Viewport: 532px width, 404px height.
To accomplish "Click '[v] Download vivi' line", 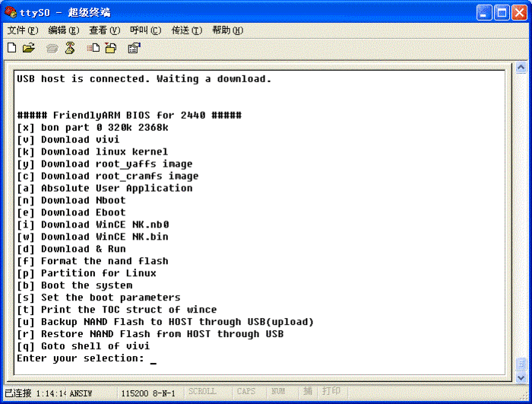I will point(68,140).
